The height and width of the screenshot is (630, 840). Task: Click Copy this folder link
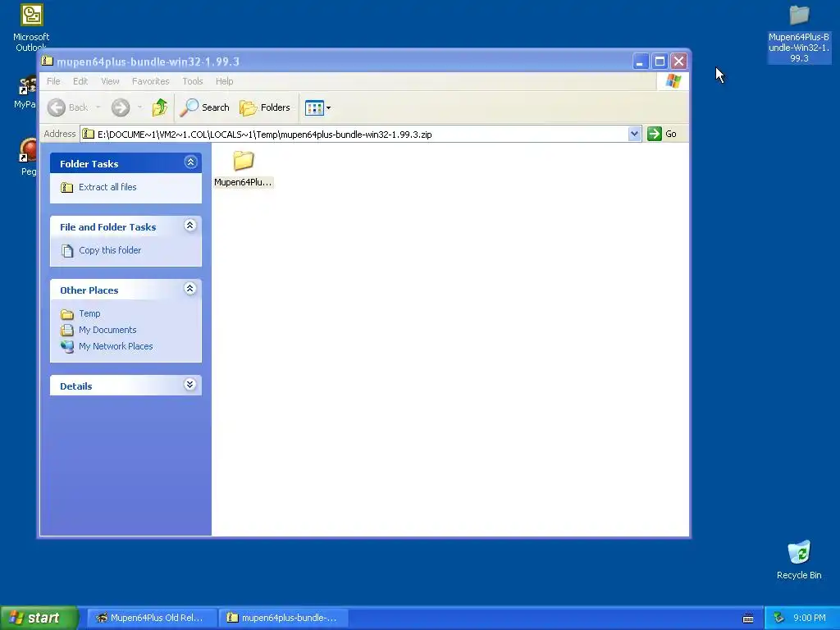[x=110, y=250]
